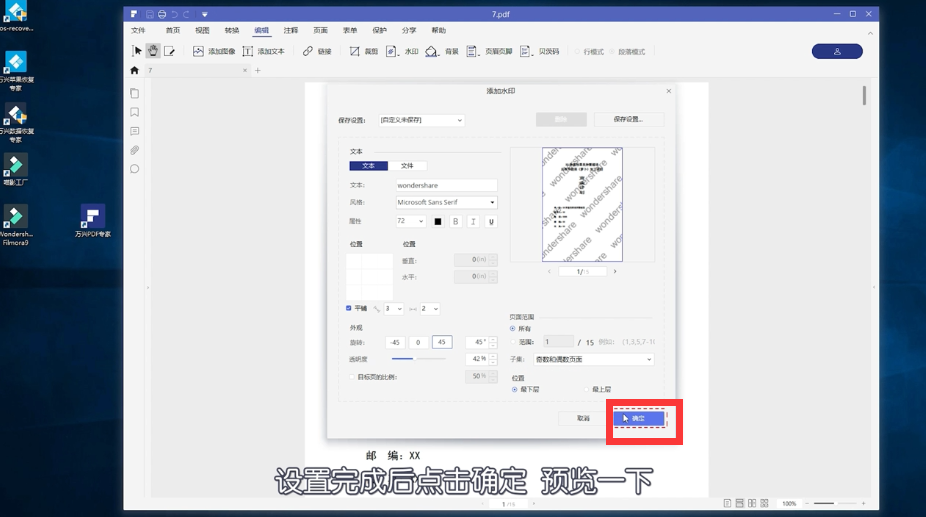Click the 确定 (OK) button
The image size is (926, 517).
tap(639, 418)
